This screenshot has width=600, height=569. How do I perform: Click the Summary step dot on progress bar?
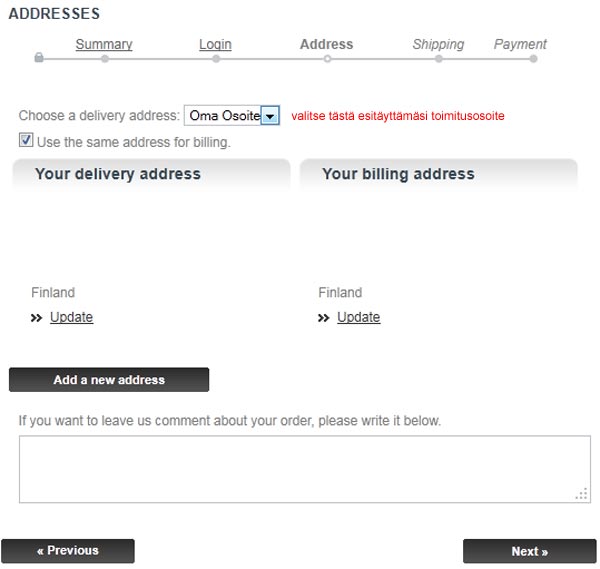(x=105, y=59)
